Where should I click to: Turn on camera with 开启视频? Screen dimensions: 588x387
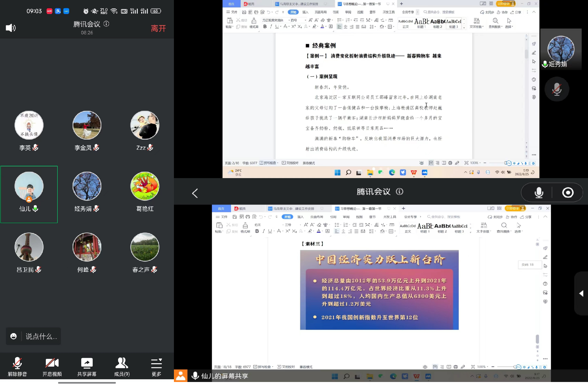point(52,367)
